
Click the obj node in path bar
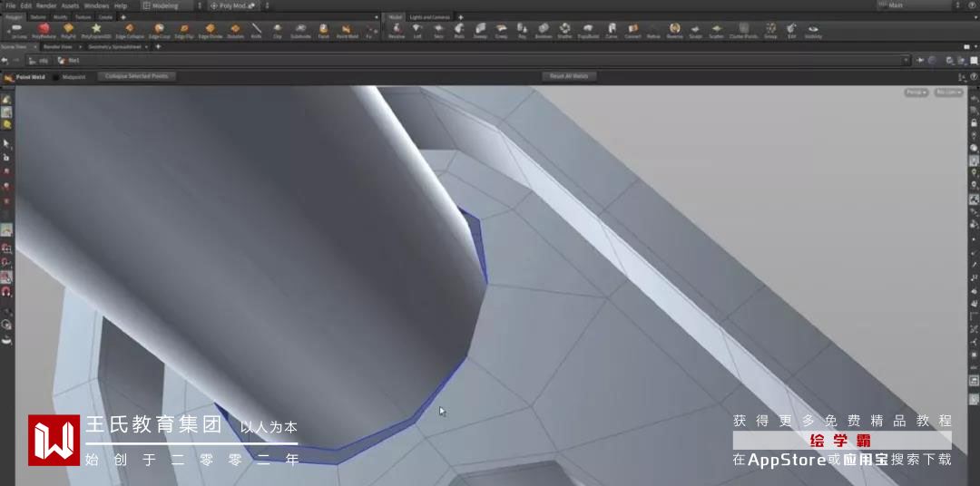[x=40, y=60]
